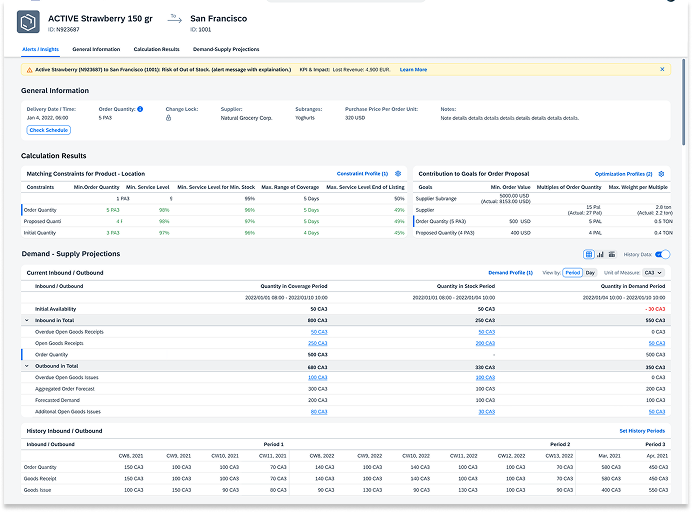Screen dimensions: 692x512
Task: Toggle the History Data switch
Action: 662,254
